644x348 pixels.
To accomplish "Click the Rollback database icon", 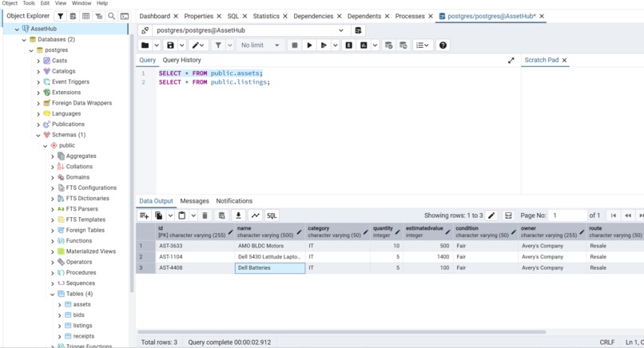I will tap(403, 45).
